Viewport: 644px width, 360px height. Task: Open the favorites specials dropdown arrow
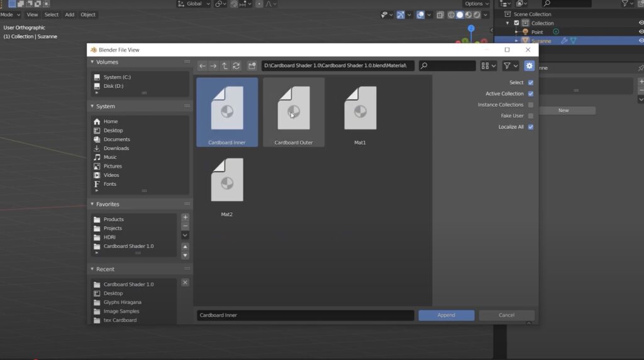pyautogui.click(x=186, y=235)
